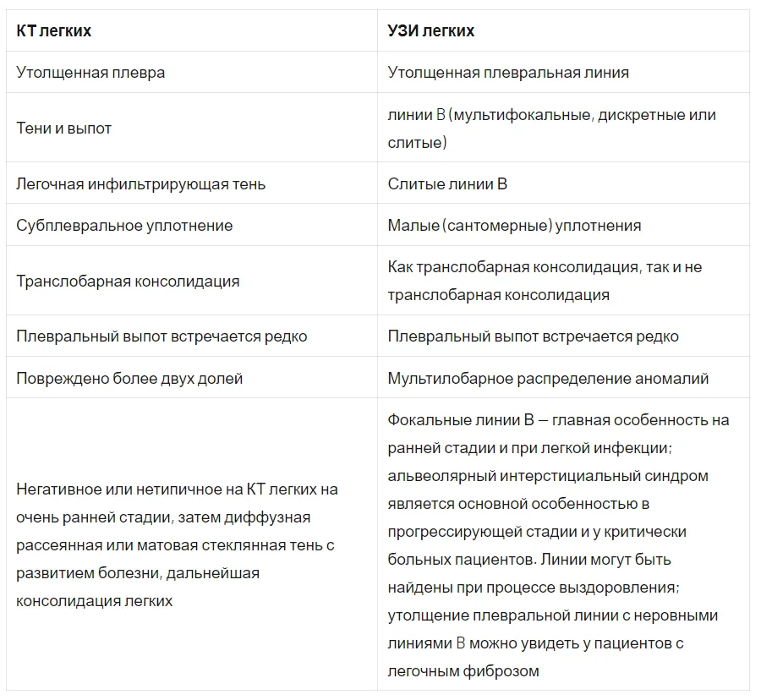This screenshot has height=700, width=761.
Task: Click 'Плевральный выпот встречается редко' in УЗИ column
Action: pyautogui.click(x=533, y=336)
